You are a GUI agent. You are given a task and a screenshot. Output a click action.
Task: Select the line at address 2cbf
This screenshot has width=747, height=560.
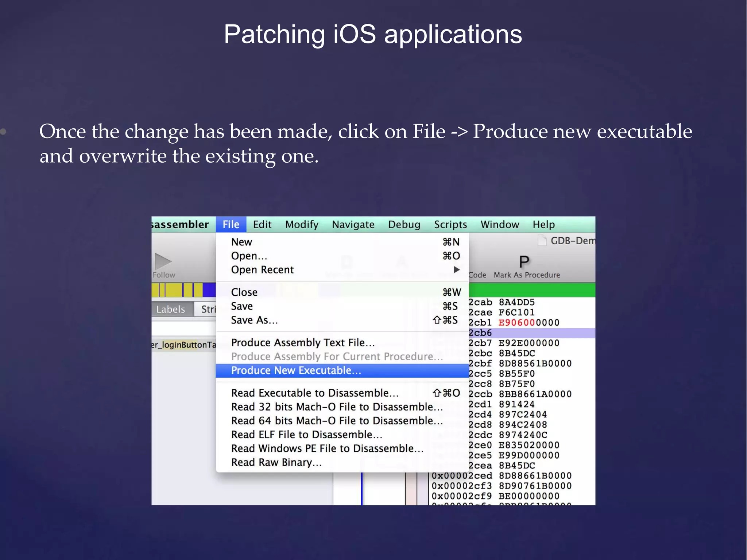click(532, 363)
